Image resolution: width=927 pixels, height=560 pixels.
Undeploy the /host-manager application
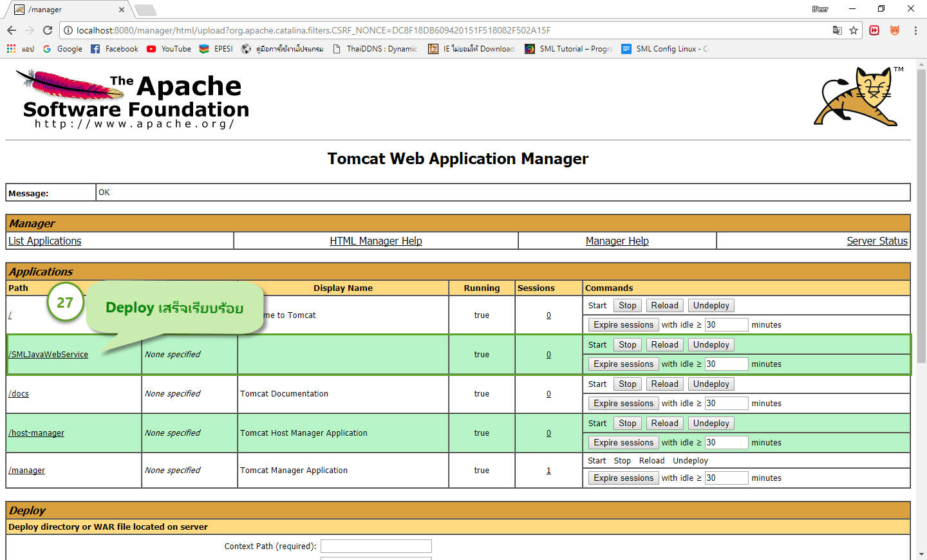pos(711,424)
